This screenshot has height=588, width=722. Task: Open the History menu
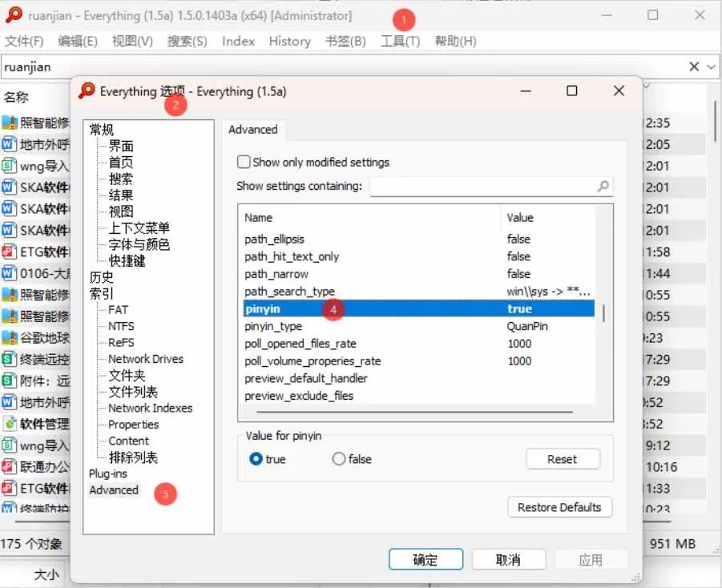[289, 42]
